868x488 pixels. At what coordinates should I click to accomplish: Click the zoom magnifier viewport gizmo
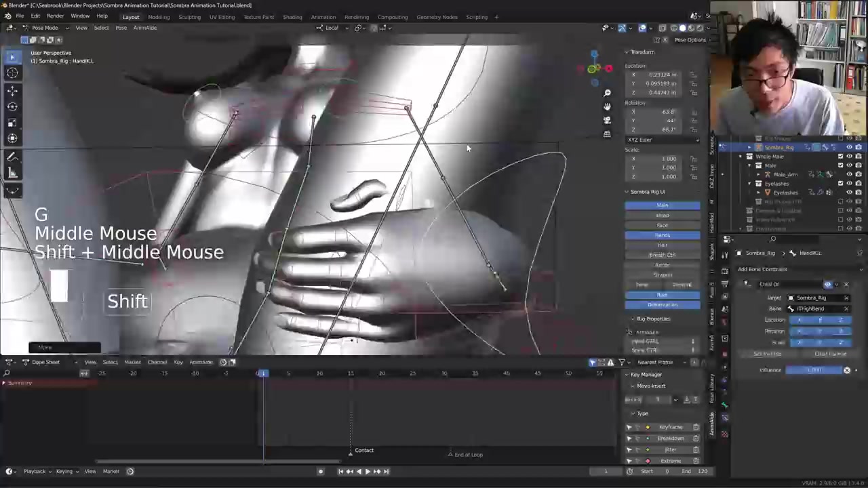(607, 93)
